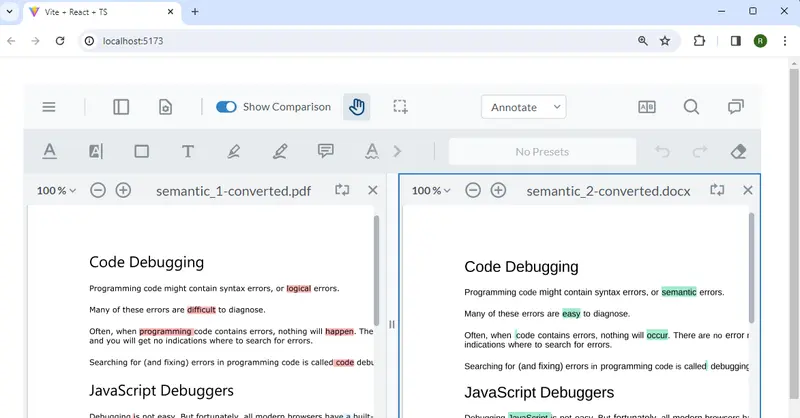Replace file icon for semantic_2-converted.docx
This screenshot has width=800, height=418.
(717, 190)
